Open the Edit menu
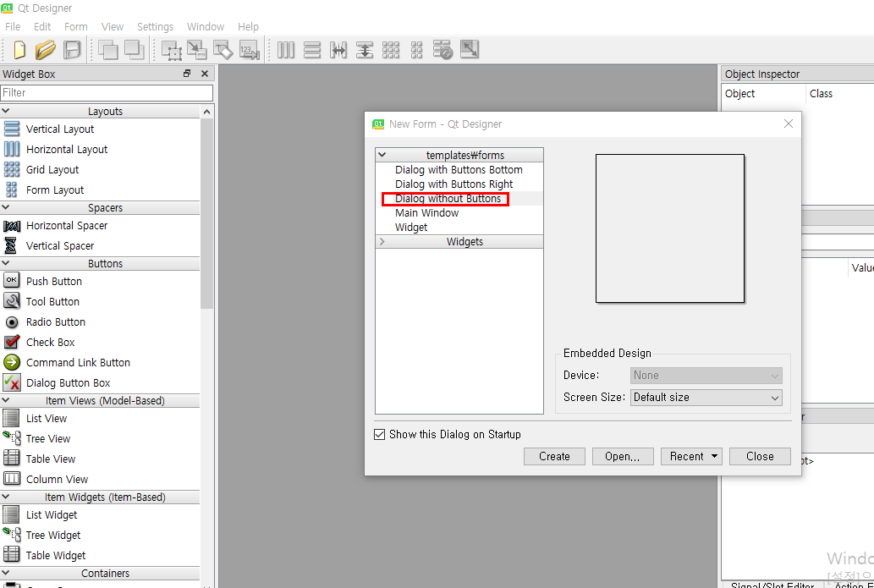Screen dimensions: 874x588 pos(42,27)
